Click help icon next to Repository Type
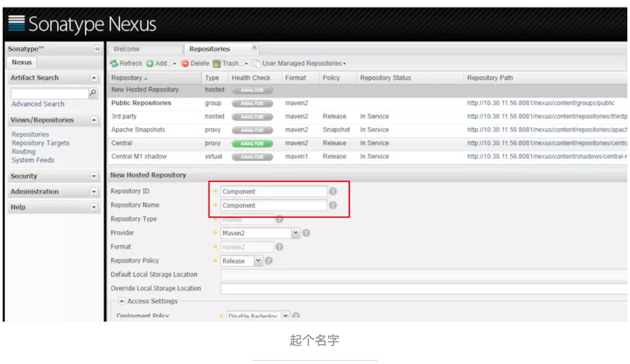The width and height of the screenshot is (630, 364). point(279,219)
